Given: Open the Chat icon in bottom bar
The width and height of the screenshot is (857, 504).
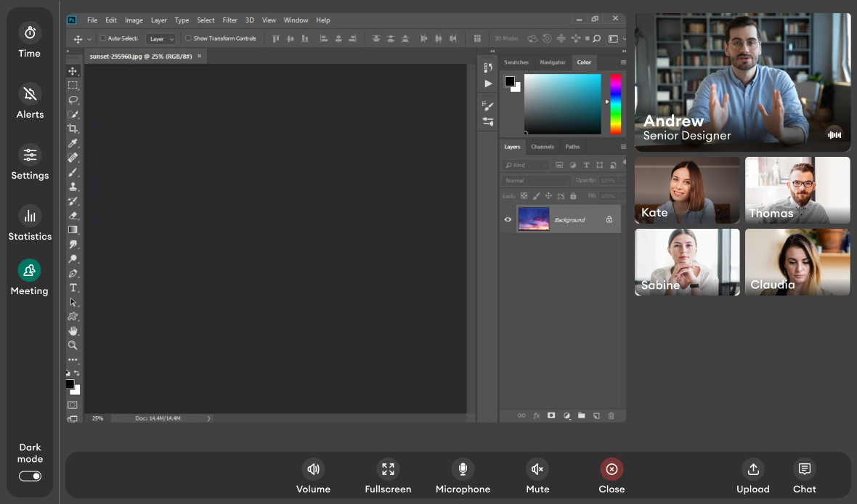Looking at the screenshot, I should tap(804, 469).
